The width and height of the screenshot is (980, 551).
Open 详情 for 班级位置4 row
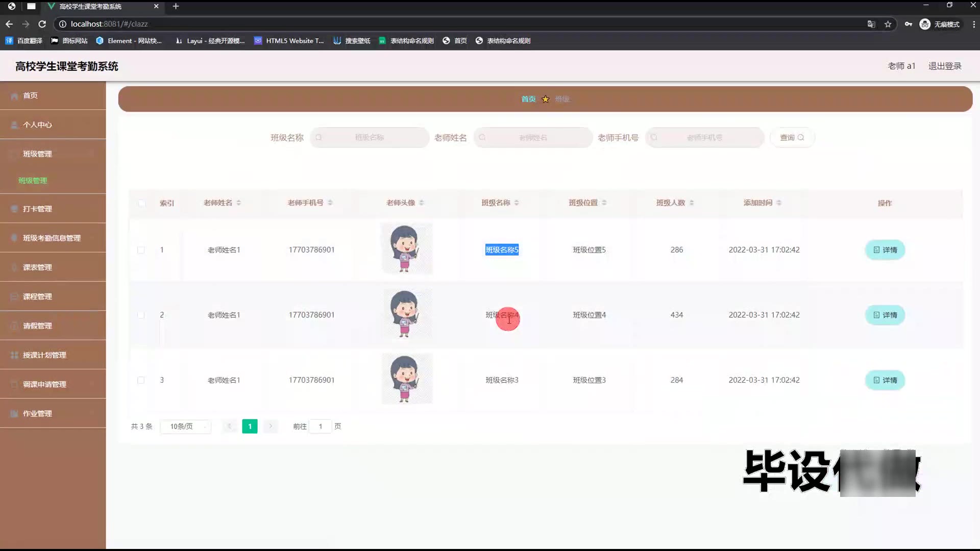[x=885, y=315]
